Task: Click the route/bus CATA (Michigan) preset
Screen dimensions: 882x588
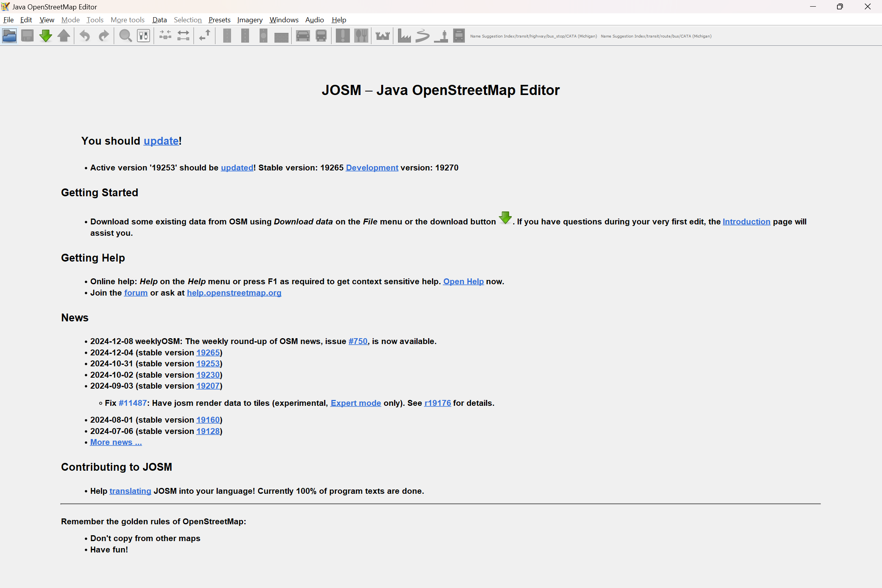Action: pyautogui.click(x=656, y=36)
